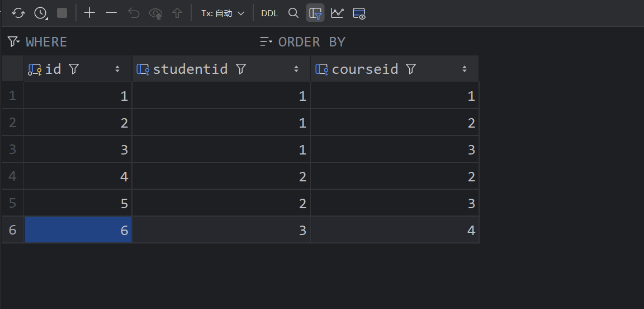Screen dimensions: 644x309
Task: Open the view options eye-table icon
Action: click(359, 13)
